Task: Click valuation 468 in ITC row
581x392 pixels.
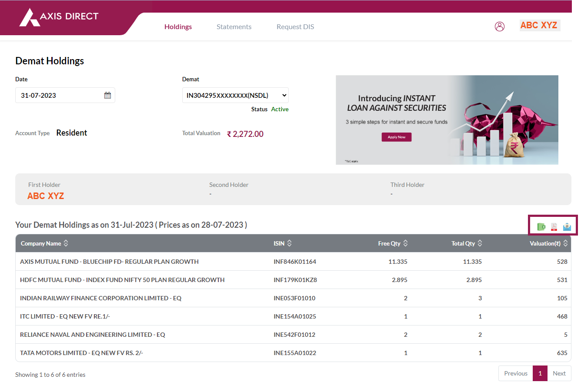Action: tap(562, 316)
